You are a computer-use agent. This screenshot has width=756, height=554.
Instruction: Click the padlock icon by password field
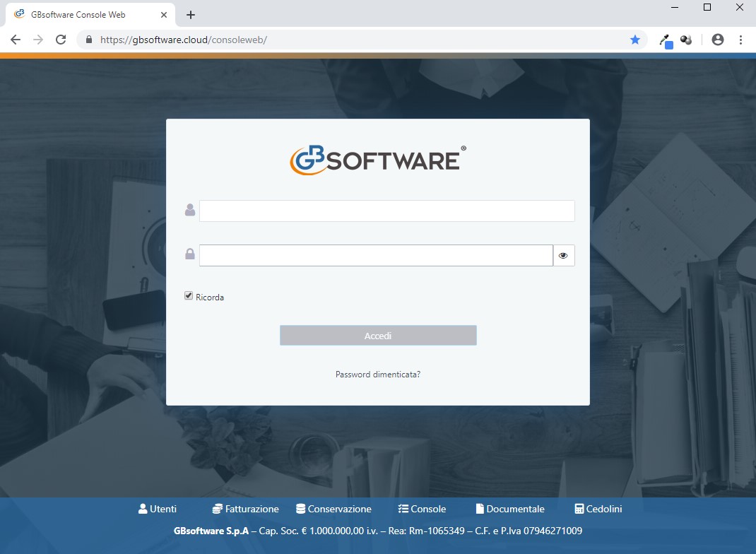coord(190,254)
